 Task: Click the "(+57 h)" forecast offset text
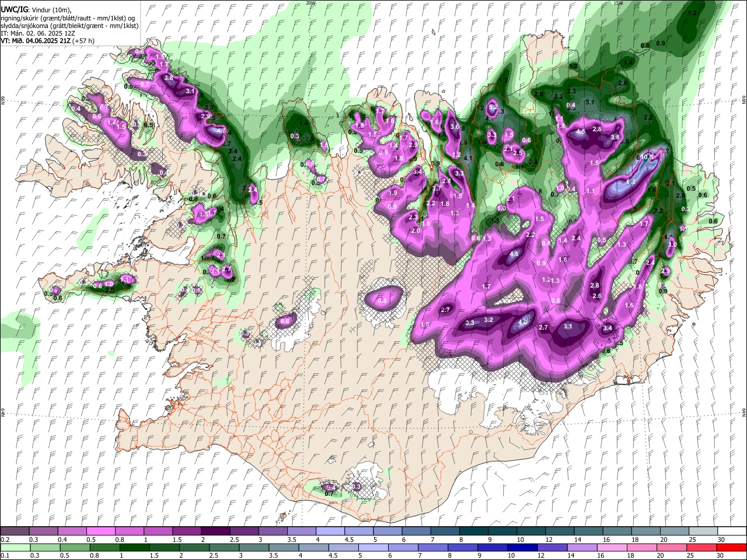[x=82, y=41]
